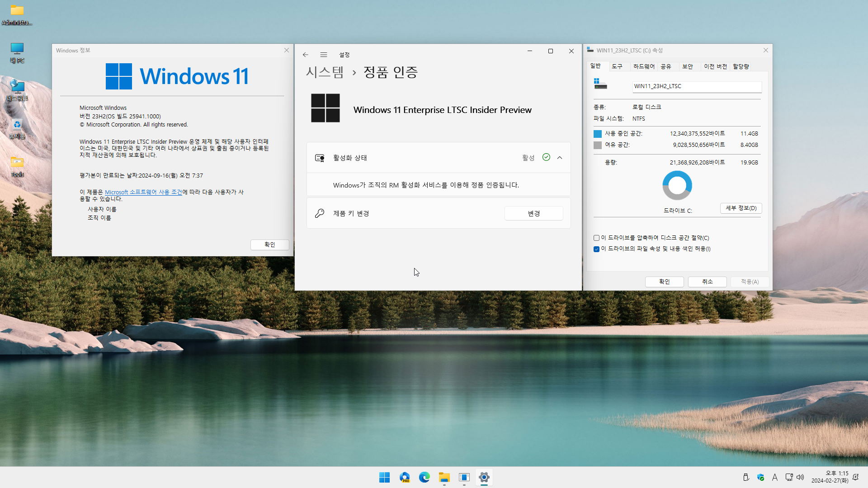Uncheck allow file content indexing checkbox
The height and width of the screenshot is (488, 868).
click(596, 249)
